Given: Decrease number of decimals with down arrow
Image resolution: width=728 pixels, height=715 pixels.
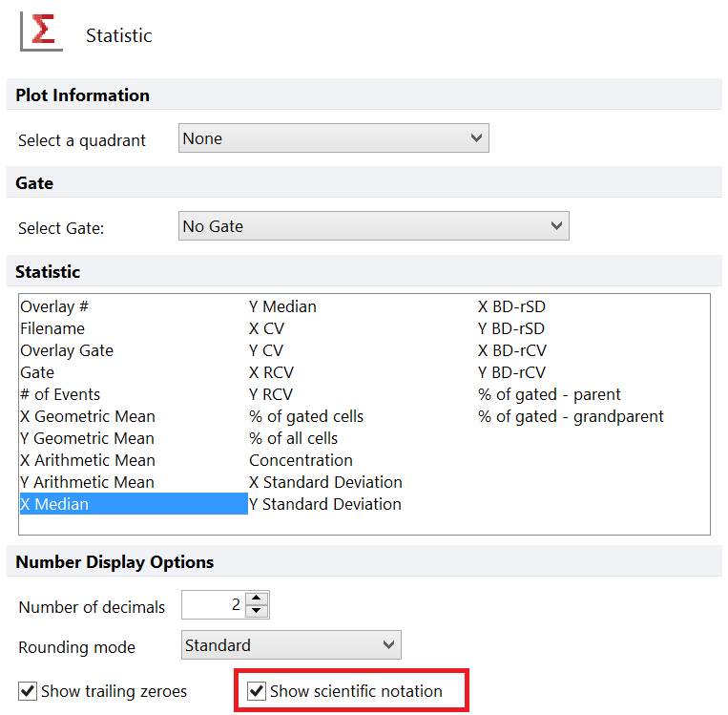Looking at the screenshot, I should pos(257,612).
